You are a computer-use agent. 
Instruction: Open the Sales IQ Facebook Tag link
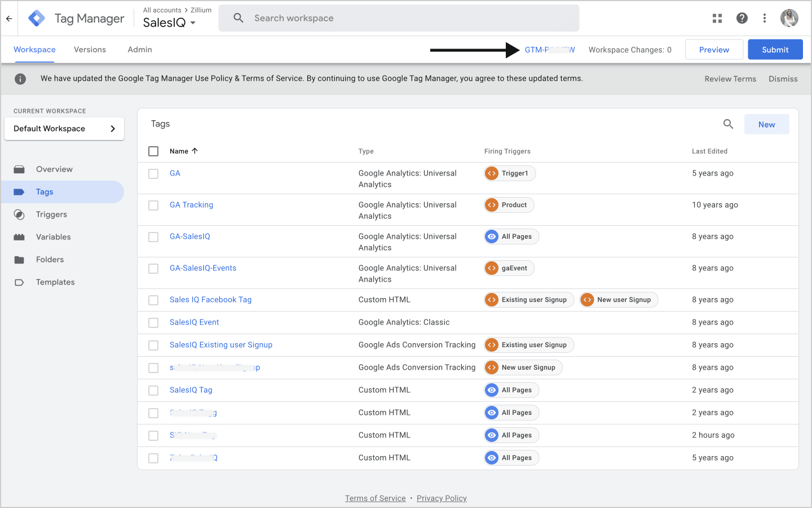[210, 300]
